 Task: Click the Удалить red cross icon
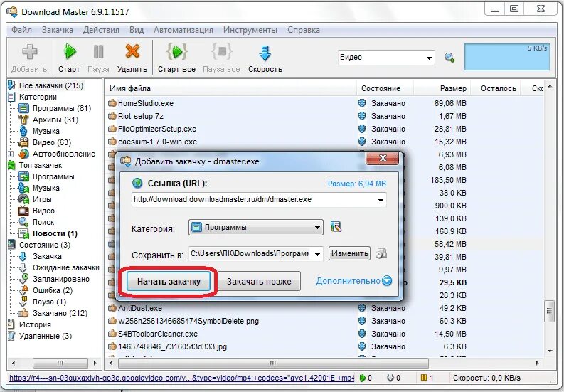click(x=132, y=51)
